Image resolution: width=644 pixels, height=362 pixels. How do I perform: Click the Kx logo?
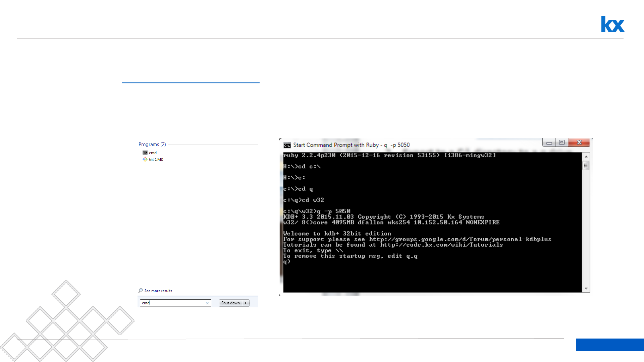click(x=612, y=24)
